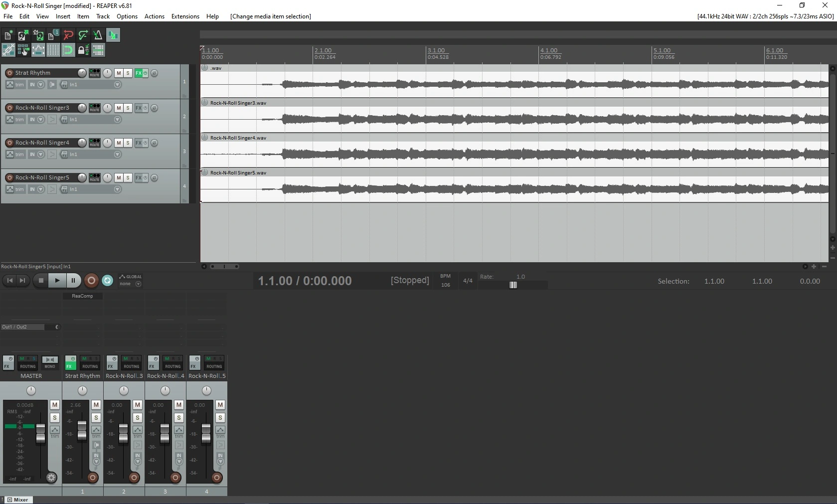Open record mode IN dropdown on Strat Rhythm
Screen dimensions: 837x504
point(36,85)
